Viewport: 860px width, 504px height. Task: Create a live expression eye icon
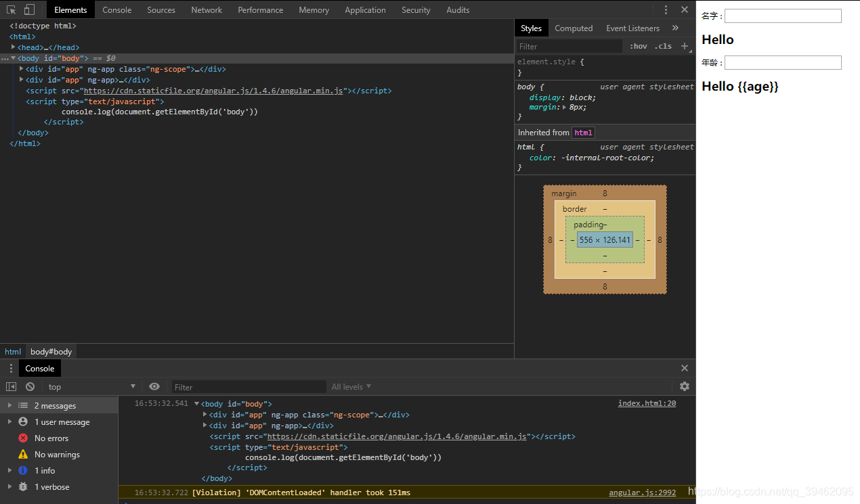154,386
